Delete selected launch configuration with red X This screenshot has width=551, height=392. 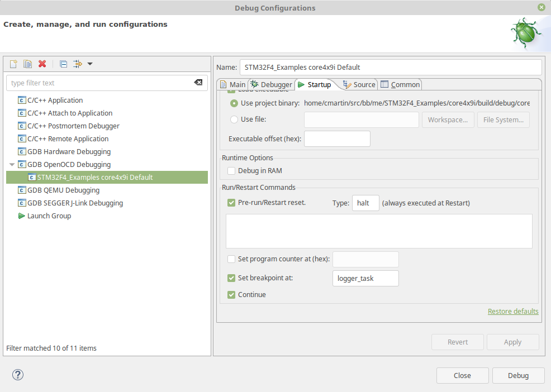coord(42,64)
